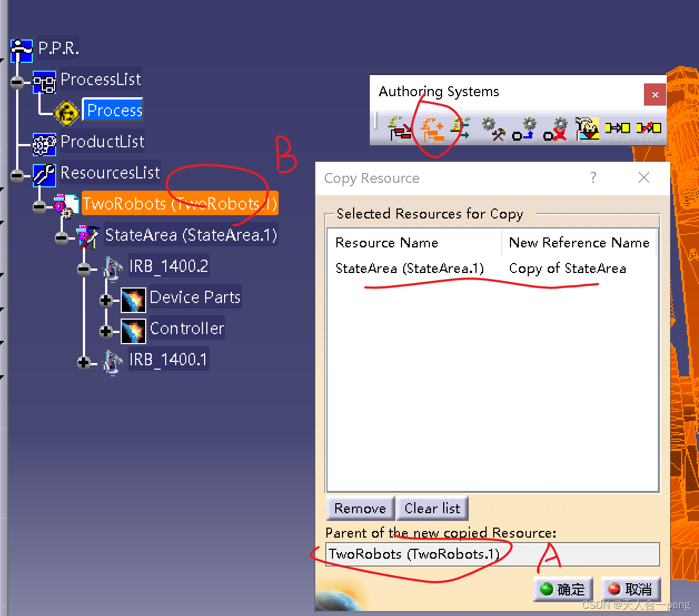Click the IRB_1400.2 robot icon
The height and width of the screenshot is (616, 699).
point(113,269)
